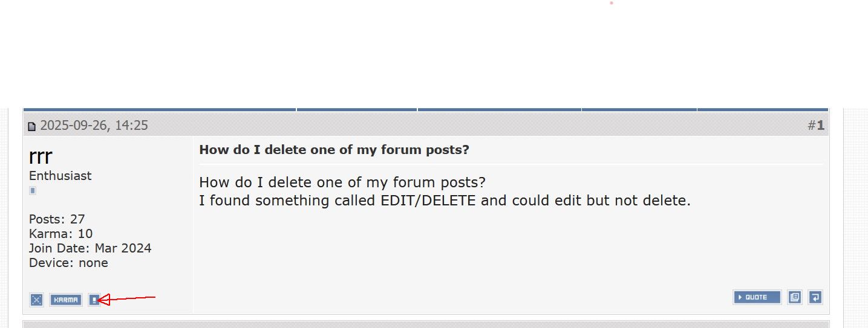Click the Karma: 10 stat text

[60, 234]
